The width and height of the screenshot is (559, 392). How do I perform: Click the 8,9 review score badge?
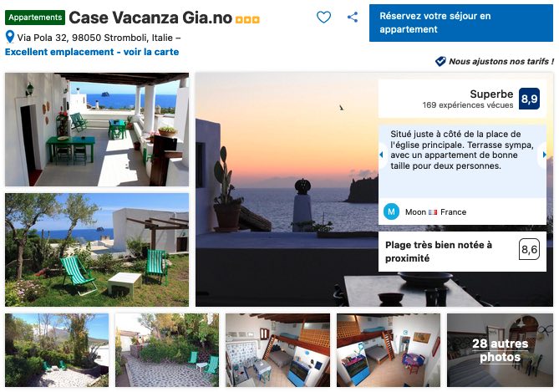[x=529, y=99]
